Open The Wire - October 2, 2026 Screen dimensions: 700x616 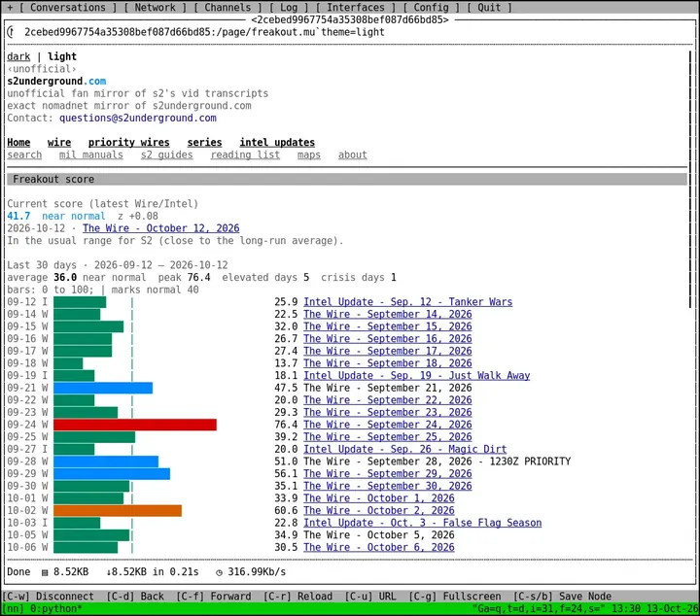(x=379, y=510)
